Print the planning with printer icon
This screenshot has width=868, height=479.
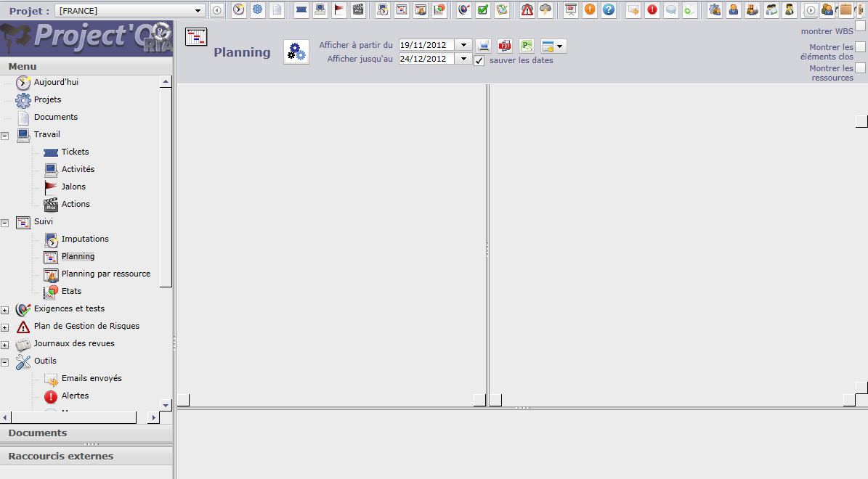click(x=484, y=46)
